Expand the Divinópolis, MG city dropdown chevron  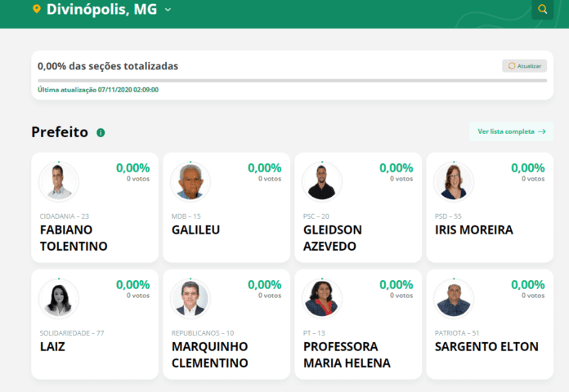168,10
